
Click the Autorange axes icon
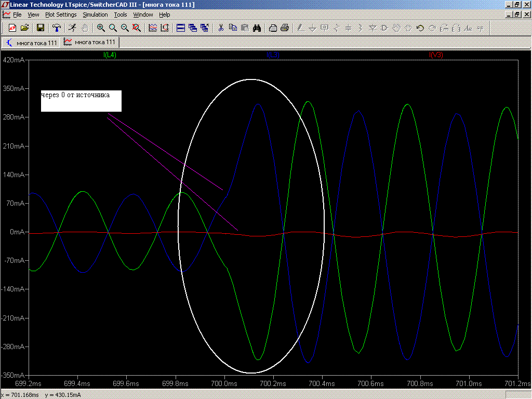[164, 28]
